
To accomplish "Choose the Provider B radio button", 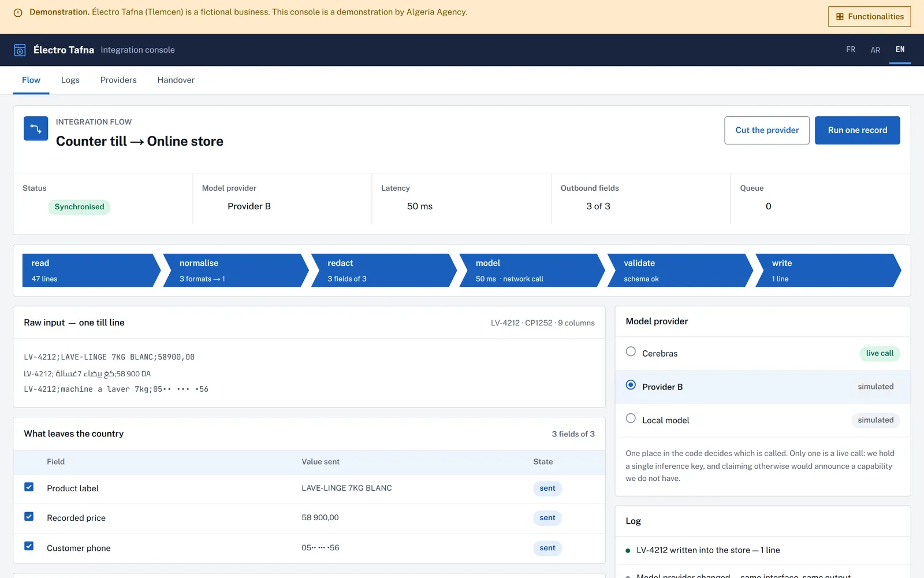I will [x=631, y=386].
